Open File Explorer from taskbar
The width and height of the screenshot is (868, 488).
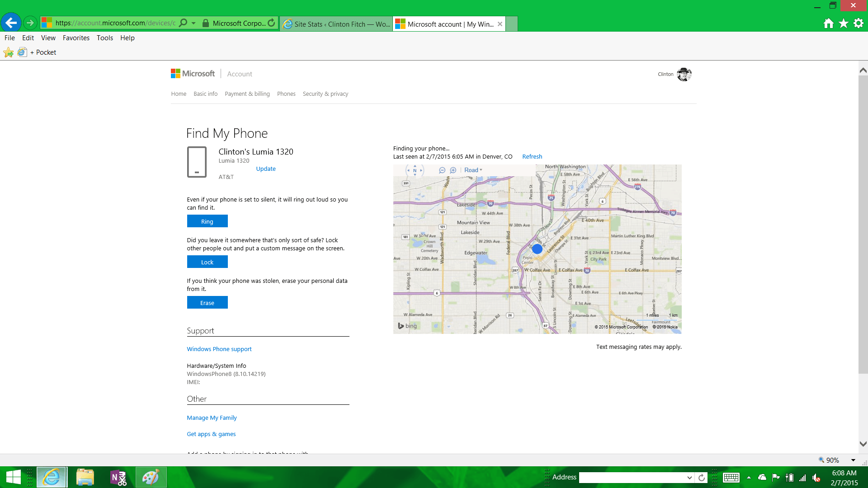[x=85, y=477]
